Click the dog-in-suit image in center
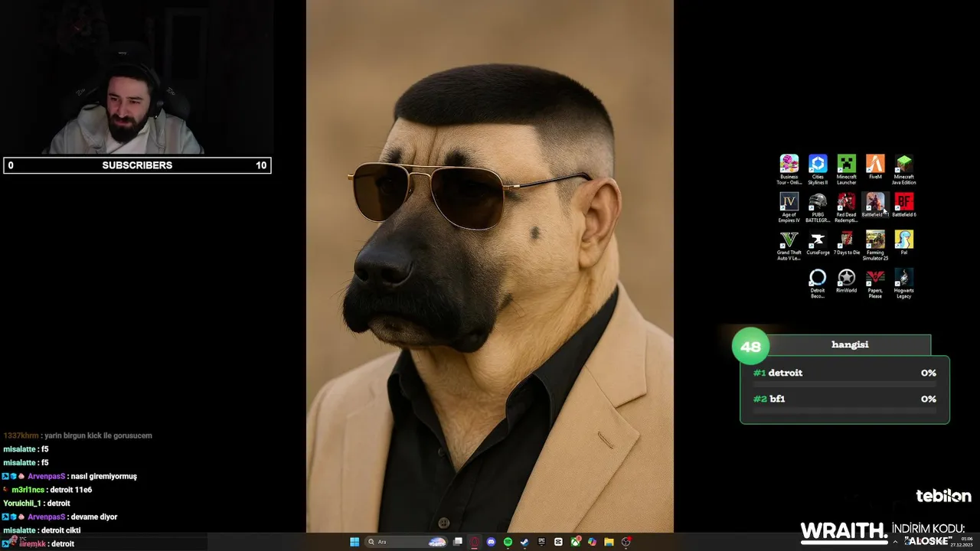The width and height of the screenshot is (980, 551). click(490, 266)
